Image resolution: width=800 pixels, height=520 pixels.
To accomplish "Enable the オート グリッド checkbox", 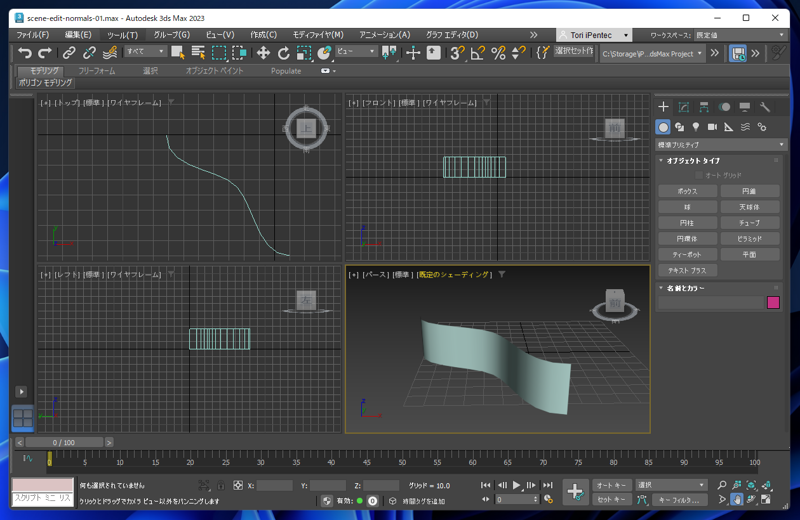I will 699,175.
